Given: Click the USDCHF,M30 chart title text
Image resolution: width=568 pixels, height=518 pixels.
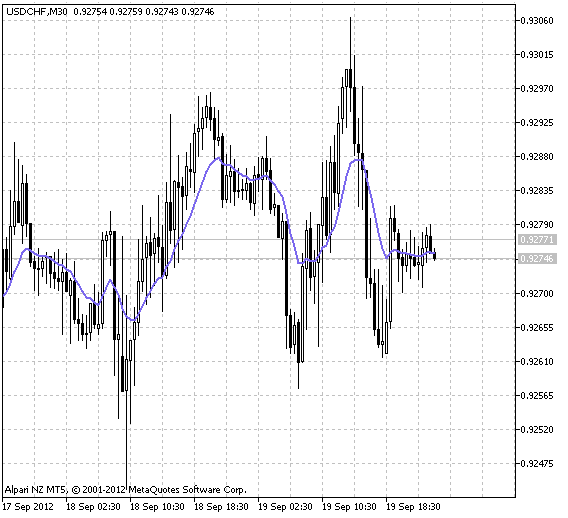Looking at the screenshot, I should click(x=37, y=12).
